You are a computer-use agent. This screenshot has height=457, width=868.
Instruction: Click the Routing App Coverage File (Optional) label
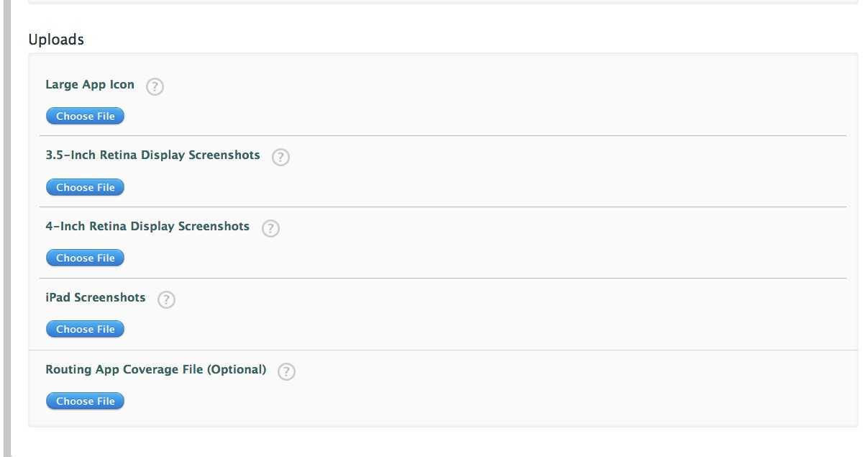coord(155,369)
